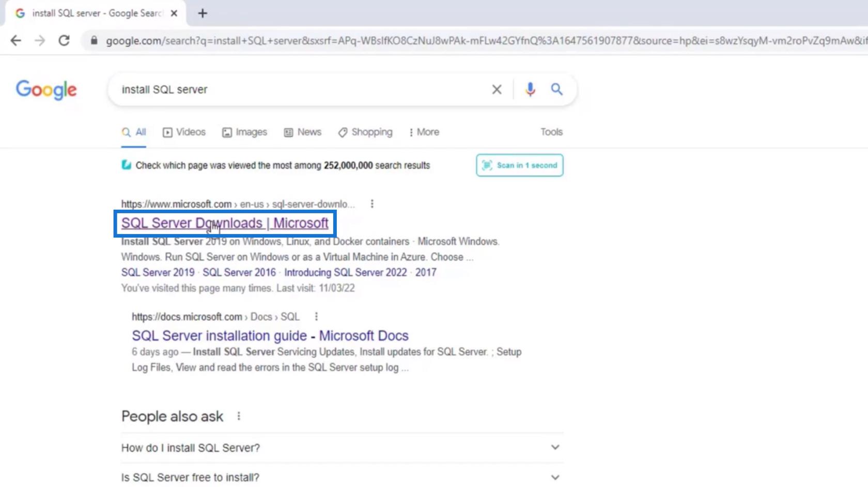Open the 2017 sitelink
Viewport: 868px width, 487px height.
(x=426, y=272)
